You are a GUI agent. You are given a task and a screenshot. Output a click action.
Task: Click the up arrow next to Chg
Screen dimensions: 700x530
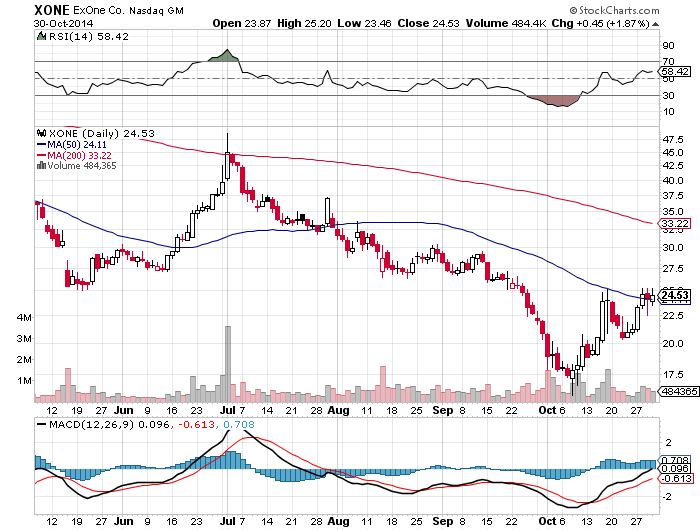click(655, 24)
